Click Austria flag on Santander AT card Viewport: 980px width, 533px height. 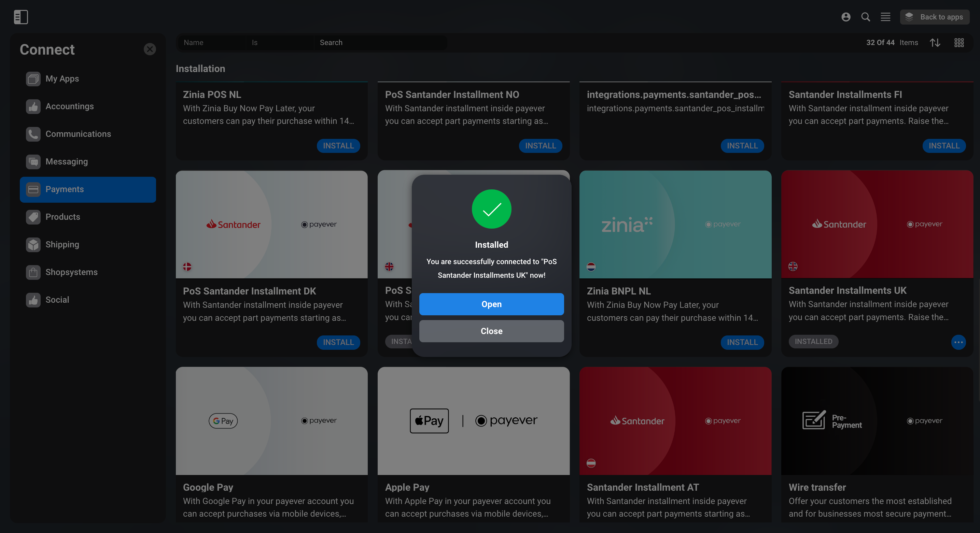[591, 463]
